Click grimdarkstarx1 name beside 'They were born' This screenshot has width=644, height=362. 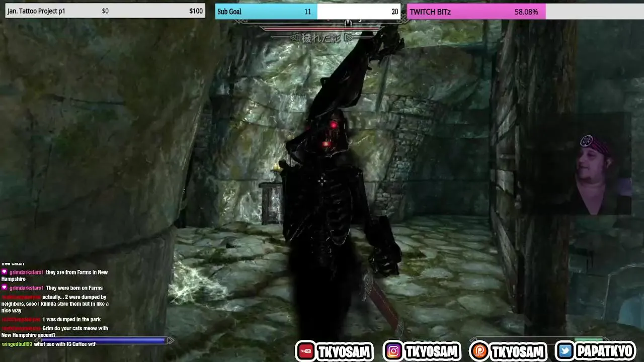click(x=27, y=288)
